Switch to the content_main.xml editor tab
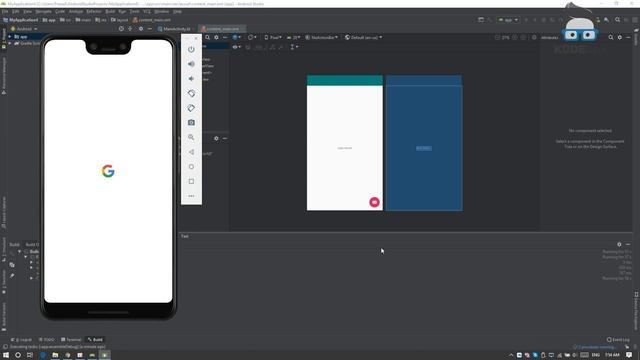The width and height of the screenshot is (640, 360). 222,29
